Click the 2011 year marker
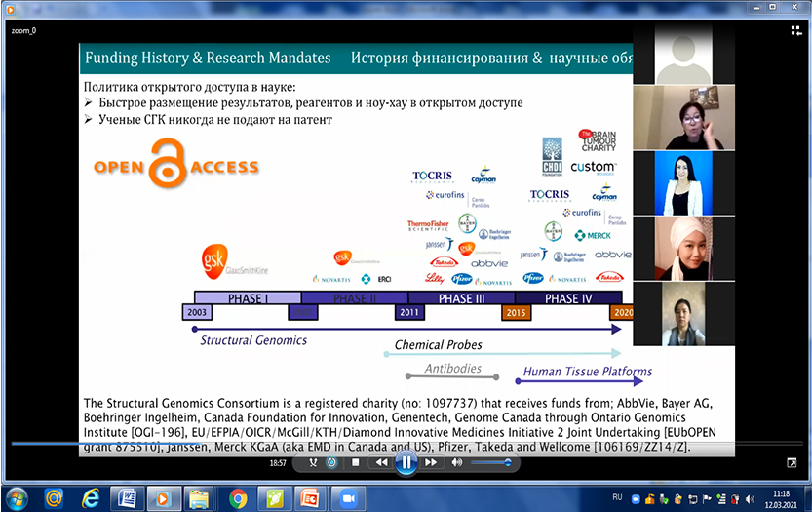The height and width of the screenshot is (512, 812). pyautogui.click(x=409, y=312)
